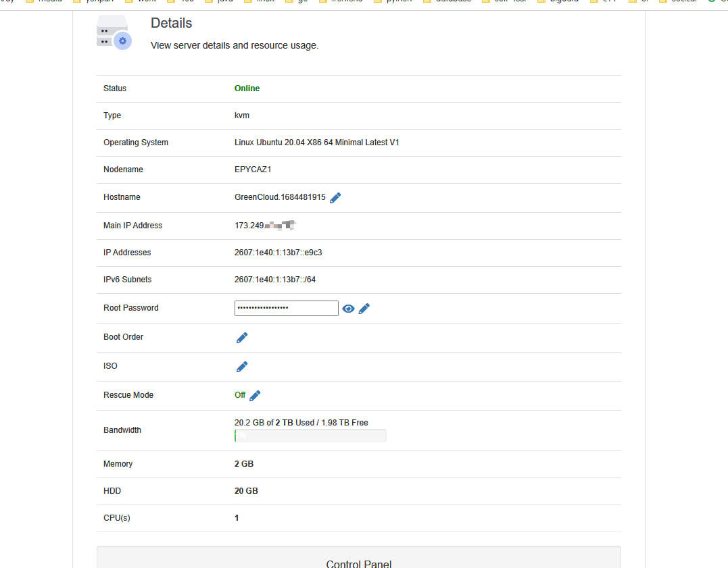Edit the Boot Order setting

coord(242,338)
